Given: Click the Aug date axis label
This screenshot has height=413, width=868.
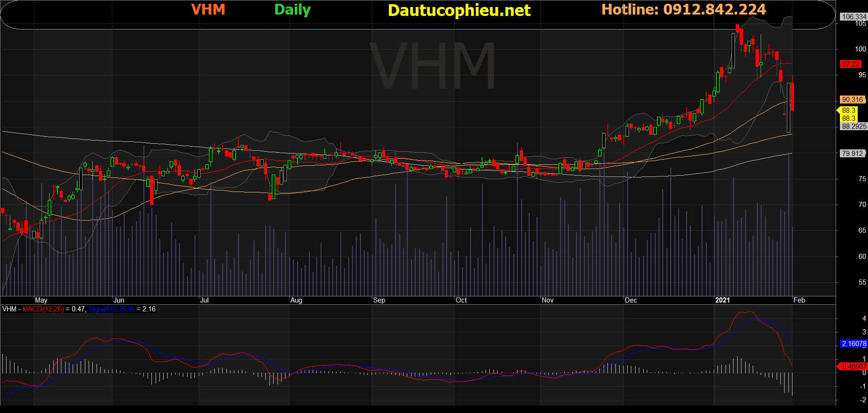Looking at the screenshot, I should [x=296, y=300].
